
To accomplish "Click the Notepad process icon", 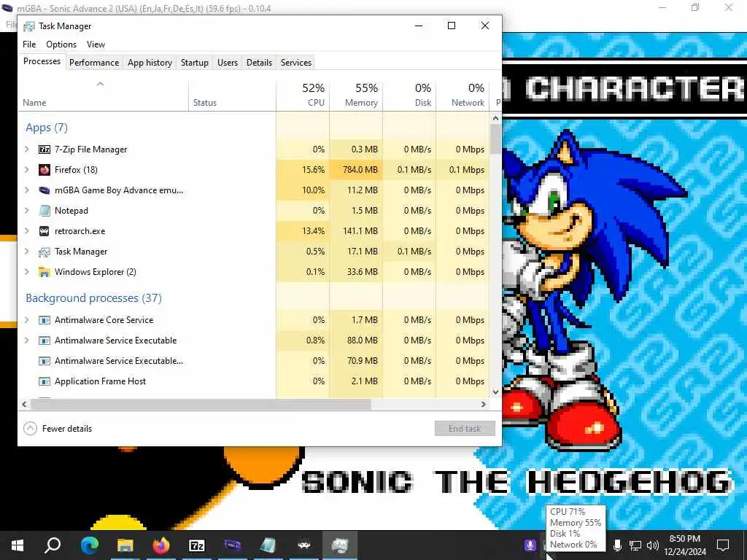I will 44,211.
